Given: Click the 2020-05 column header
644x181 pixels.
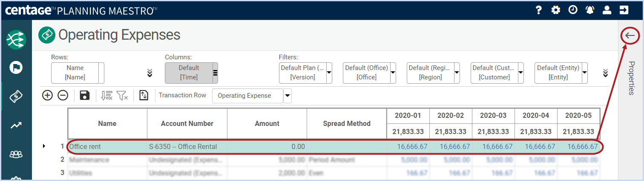Looking at the screenshot, I should [578, 115].
